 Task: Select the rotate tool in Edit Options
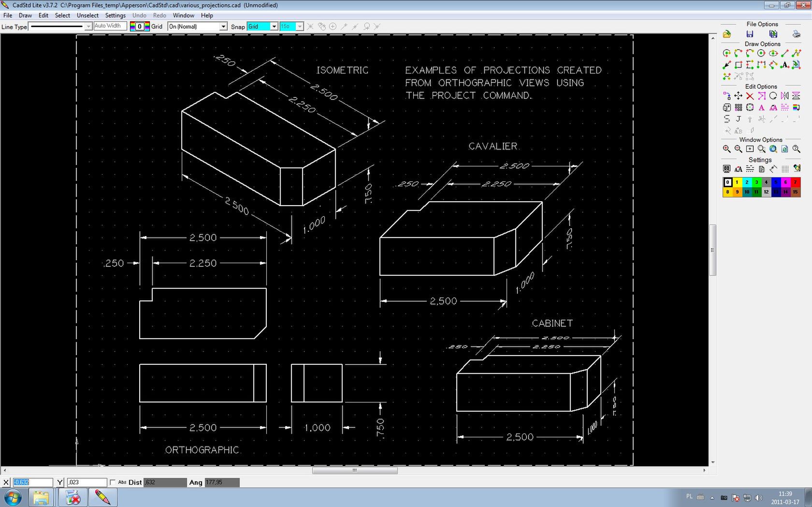pyautogui.click(x=773, y=96)
